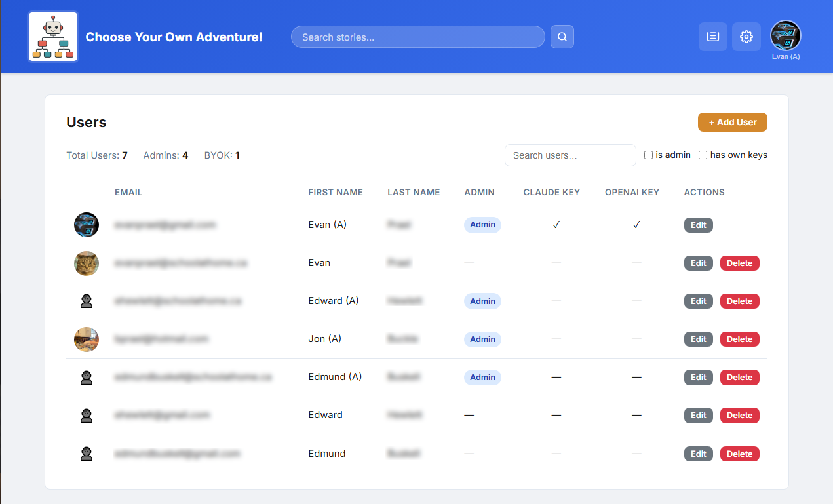Click the LAST NAME column header

tap(414, 192)
